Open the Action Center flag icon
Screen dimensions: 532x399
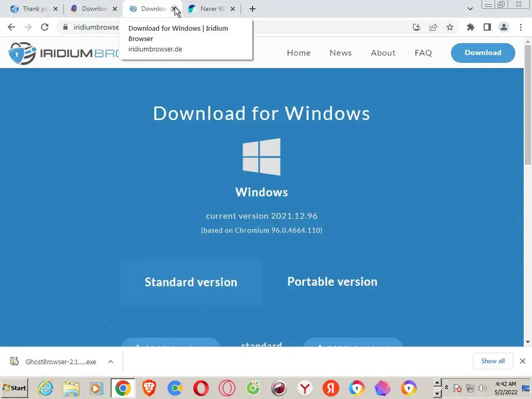pyautogui.click(x=458, y=388)
